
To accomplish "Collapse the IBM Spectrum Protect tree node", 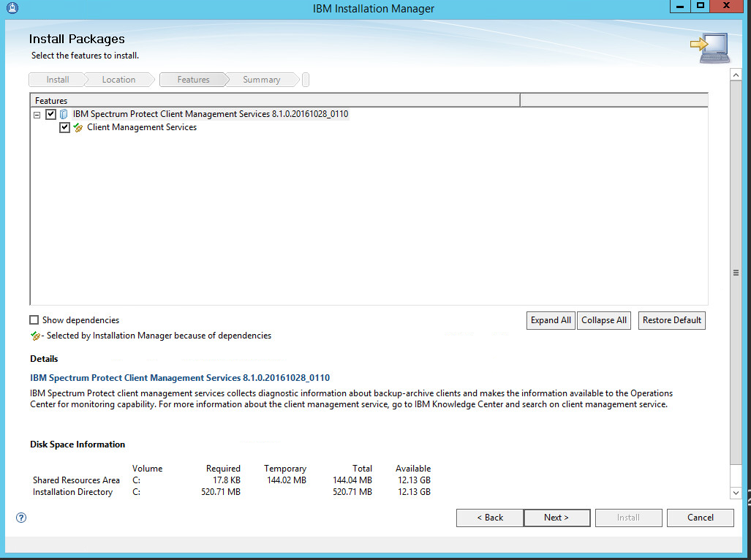I will [37, 115].
